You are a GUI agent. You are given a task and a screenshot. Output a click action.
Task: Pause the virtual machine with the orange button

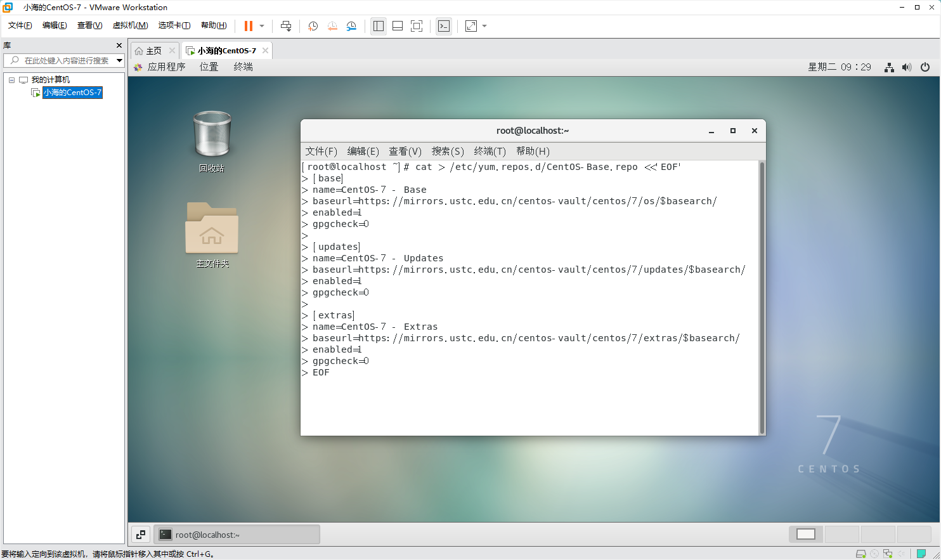pos(249,26)
